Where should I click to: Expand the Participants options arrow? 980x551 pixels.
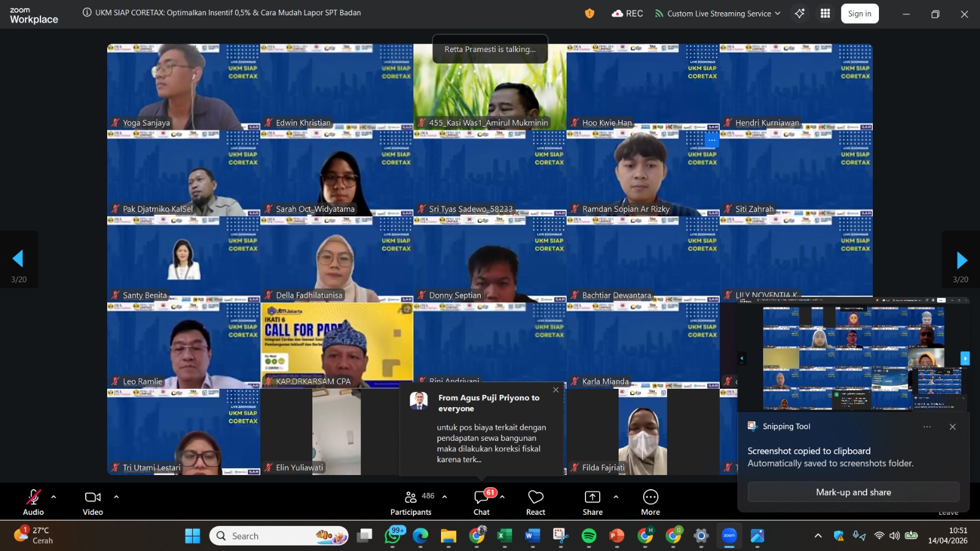(x=445, y=497)
